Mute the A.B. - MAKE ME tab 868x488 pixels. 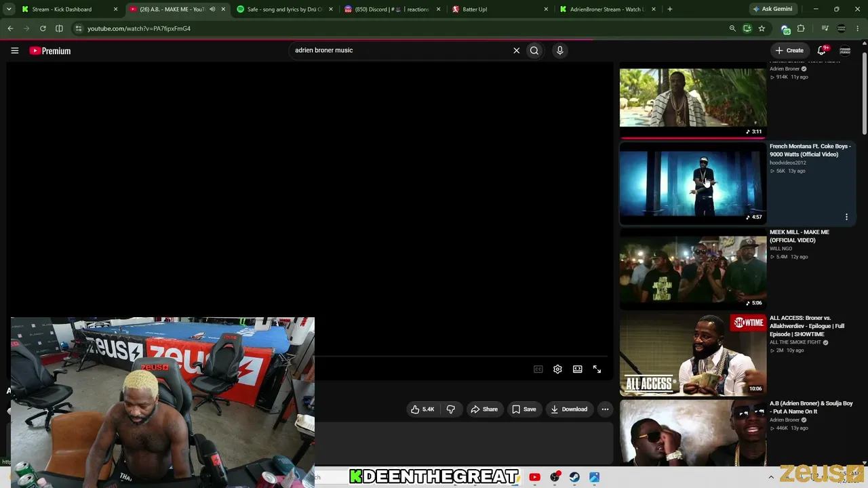coord(212,9)
